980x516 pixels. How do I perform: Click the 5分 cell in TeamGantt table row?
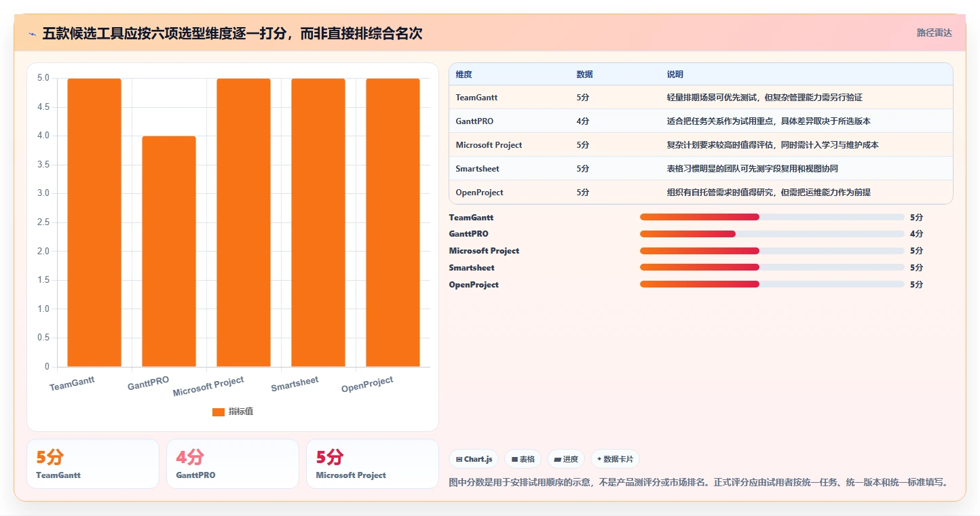pyautogui.click(x=583, y=98)
